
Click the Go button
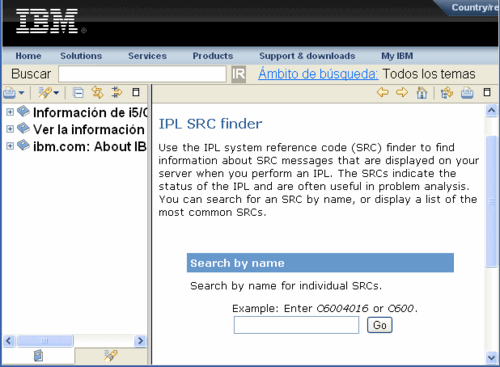380,325
